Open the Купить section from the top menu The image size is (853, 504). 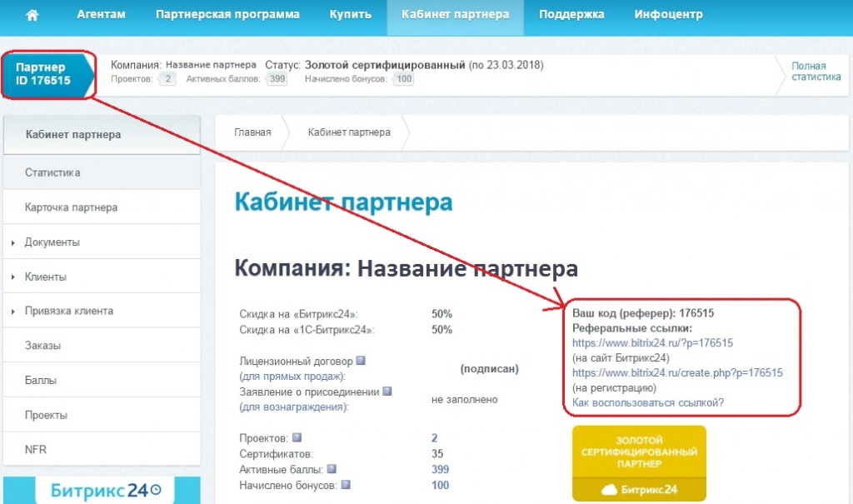pos(350,13)
